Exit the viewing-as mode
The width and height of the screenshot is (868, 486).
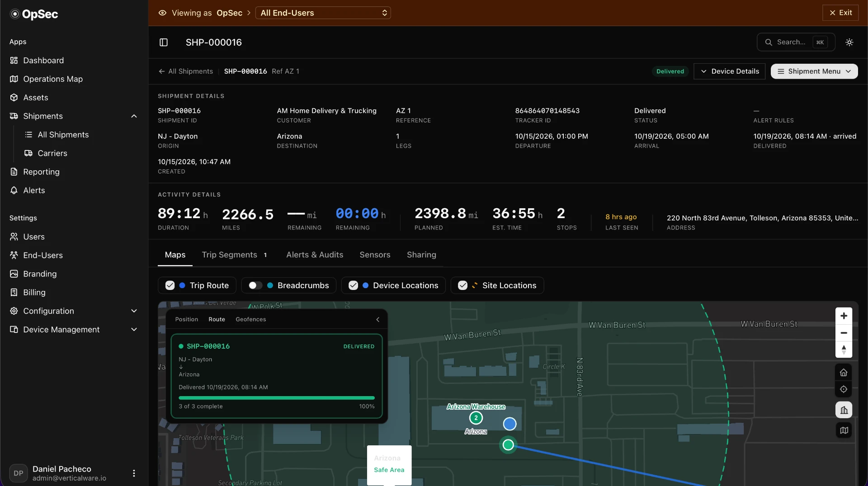tap(840, 13)
